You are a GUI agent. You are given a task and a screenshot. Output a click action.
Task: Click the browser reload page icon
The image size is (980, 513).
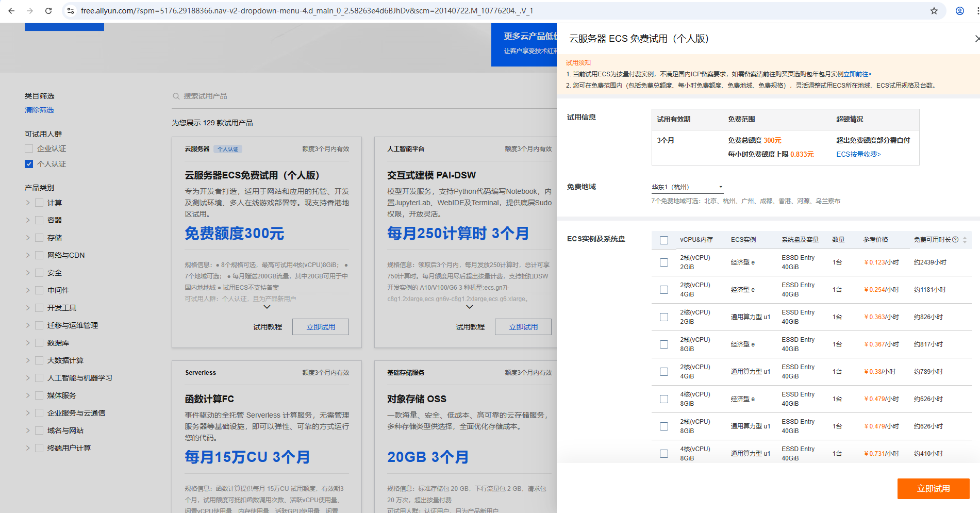[48, 11]
